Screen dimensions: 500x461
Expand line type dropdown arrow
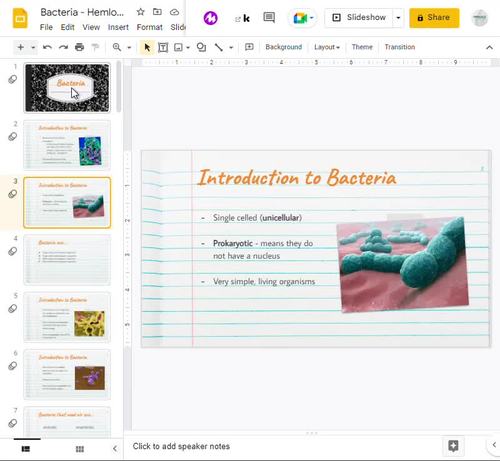click(231, 47)
